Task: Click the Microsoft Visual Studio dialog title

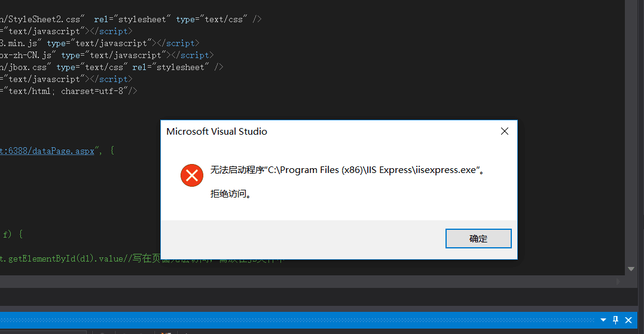Action: (x=217, y=132)
